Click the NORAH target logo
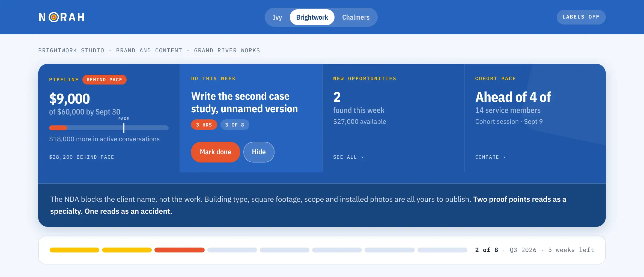Screen dimensions: 644x277 tap(61, 17)
